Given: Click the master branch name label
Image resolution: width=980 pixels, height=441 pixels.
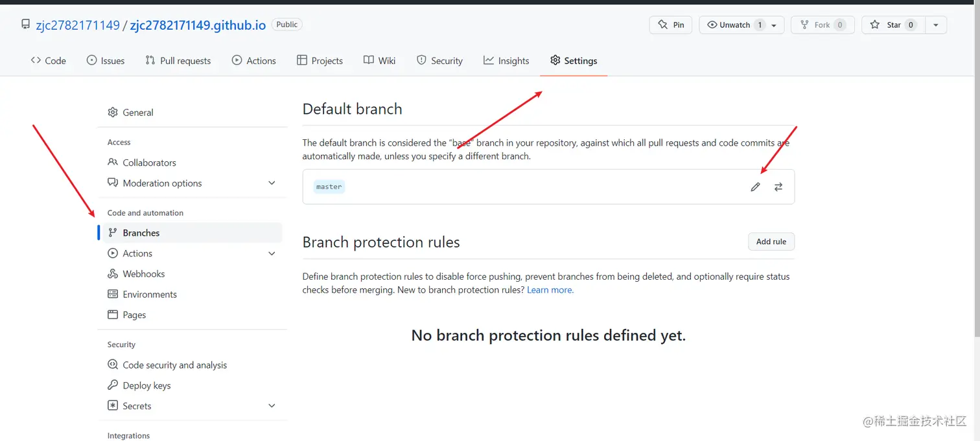Looking at the screenshot, I should click(x=329, y=187).
